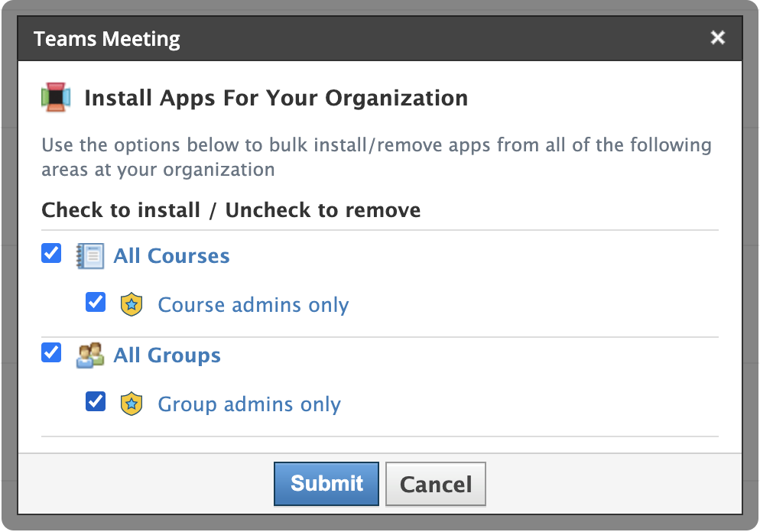Click the Teams Meeting app icon
Viewport: 760px width, 532px height.
56,98
